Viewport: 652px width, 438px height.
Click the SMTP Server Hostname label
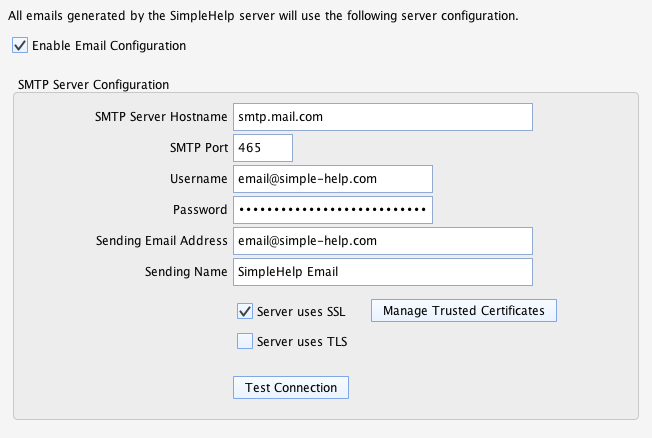[161, 117]
